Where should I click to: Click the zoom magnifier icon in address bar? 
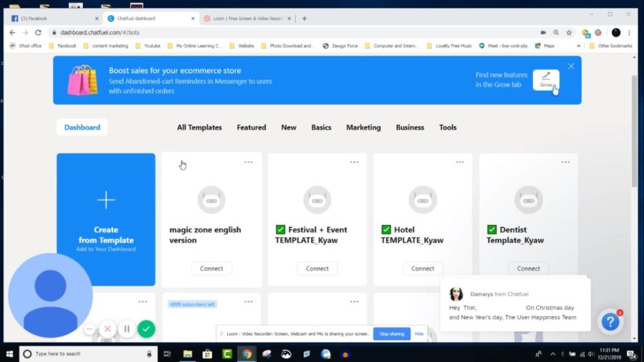click(556, 33)
